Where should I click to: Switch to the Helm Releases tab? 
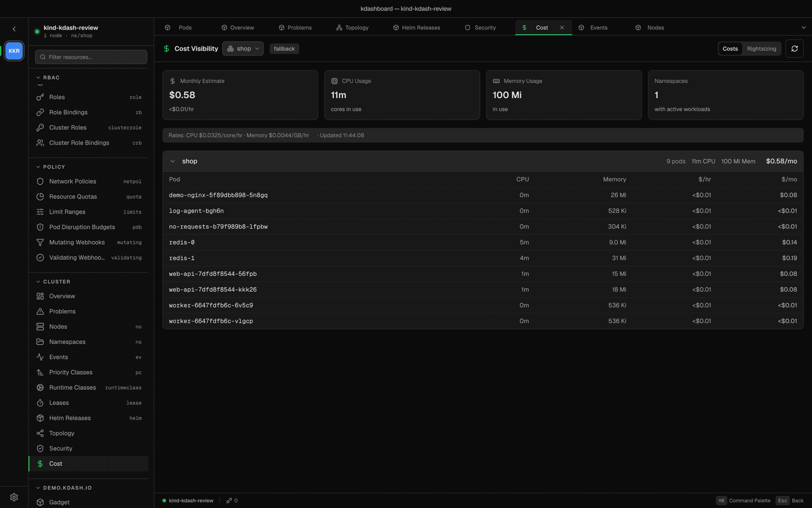pos(416,28)
